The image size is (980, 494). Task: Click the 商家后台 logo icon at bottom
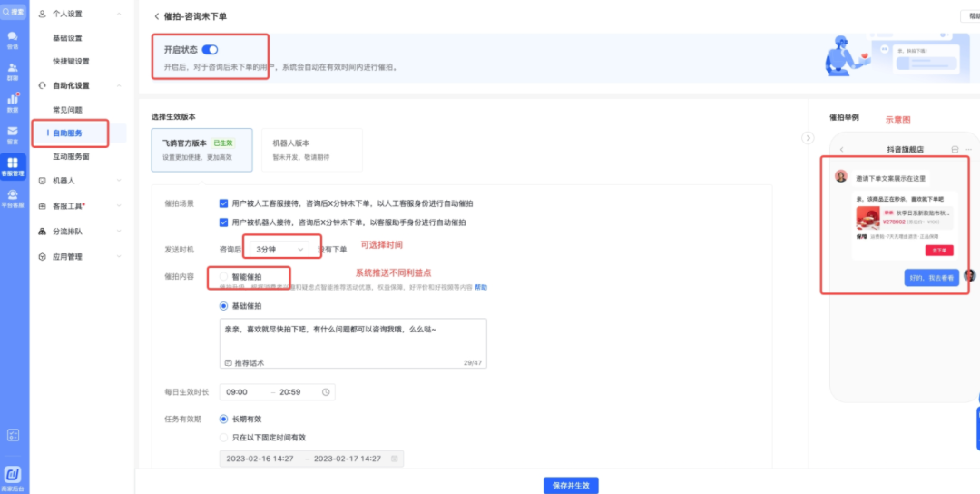coord(13,473)
